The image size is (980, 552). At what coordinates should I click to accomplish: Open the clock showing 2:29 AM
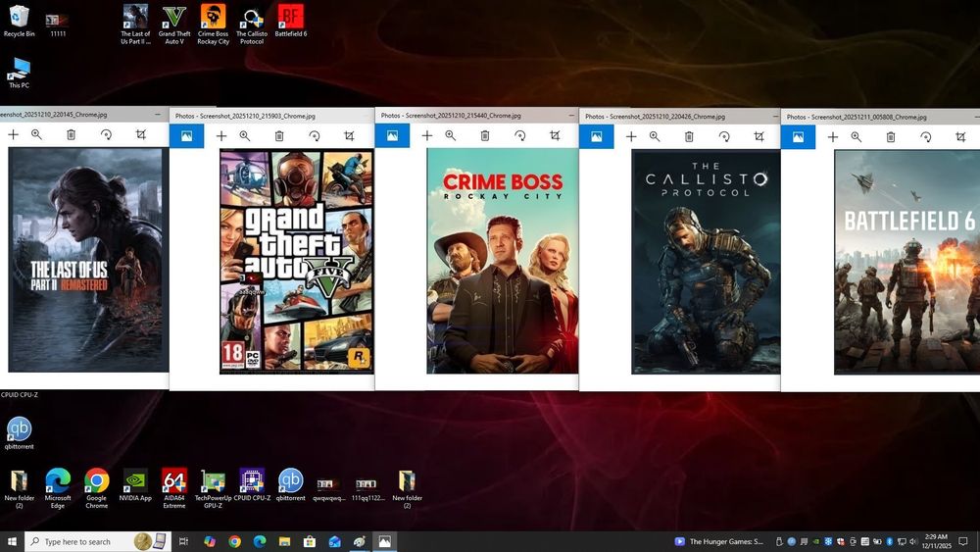click(936, 541)
